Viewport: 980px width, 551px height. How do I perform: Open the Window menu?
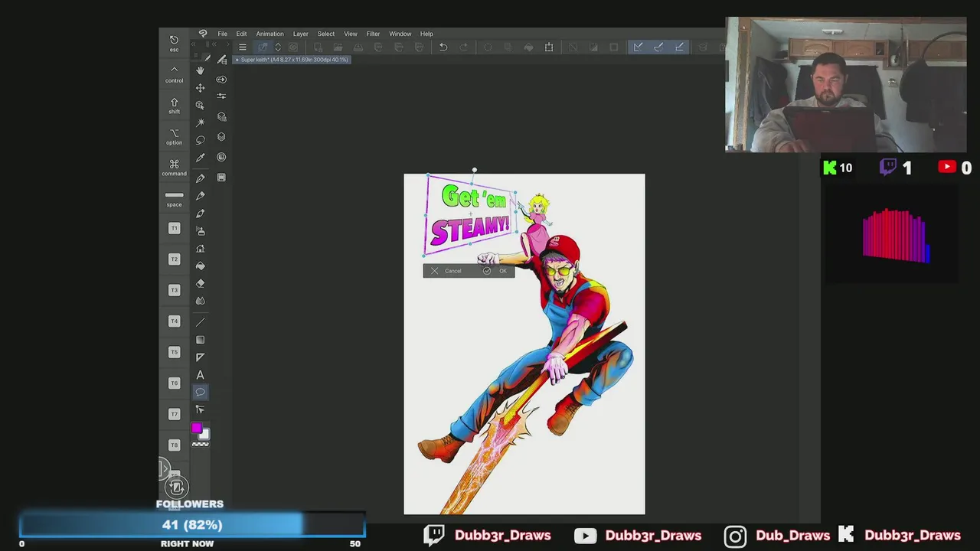pos(400,34)
